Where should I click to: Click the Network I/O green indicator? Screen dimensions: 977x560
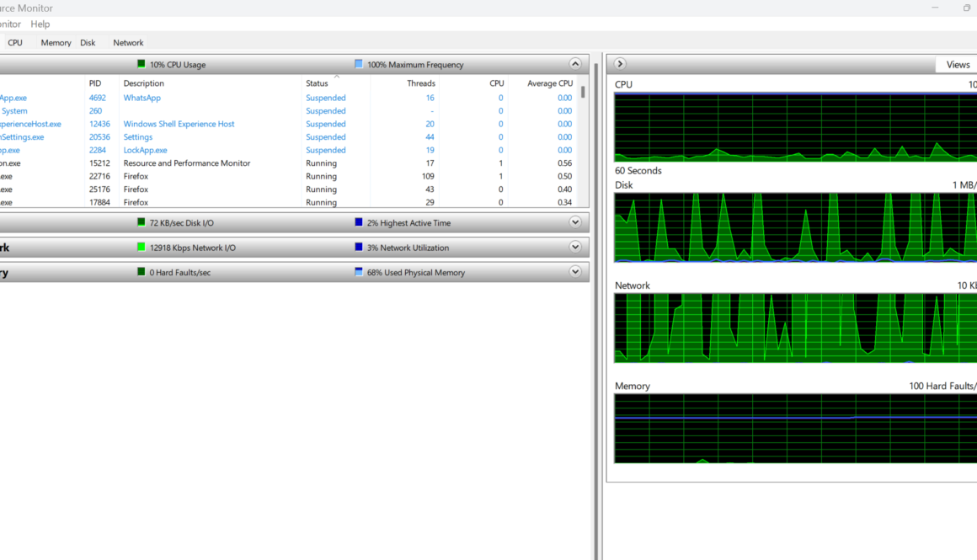[141, 248]
